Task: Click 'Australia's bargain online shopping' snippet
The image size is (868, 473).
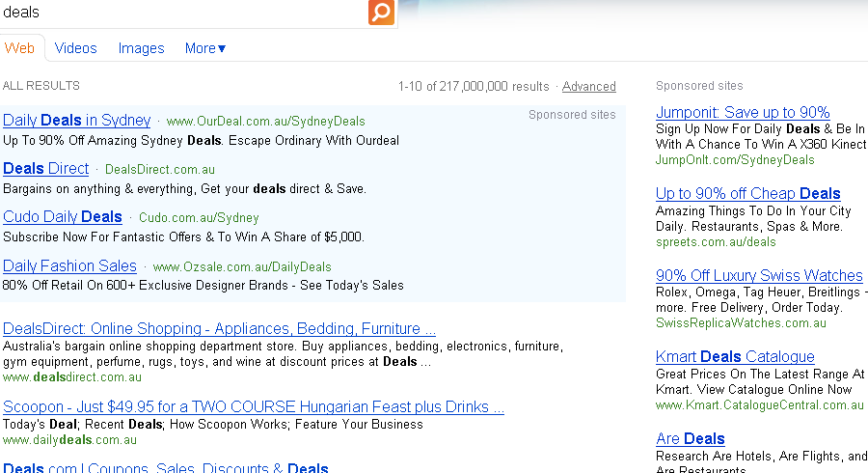Action: pos(283,354)
